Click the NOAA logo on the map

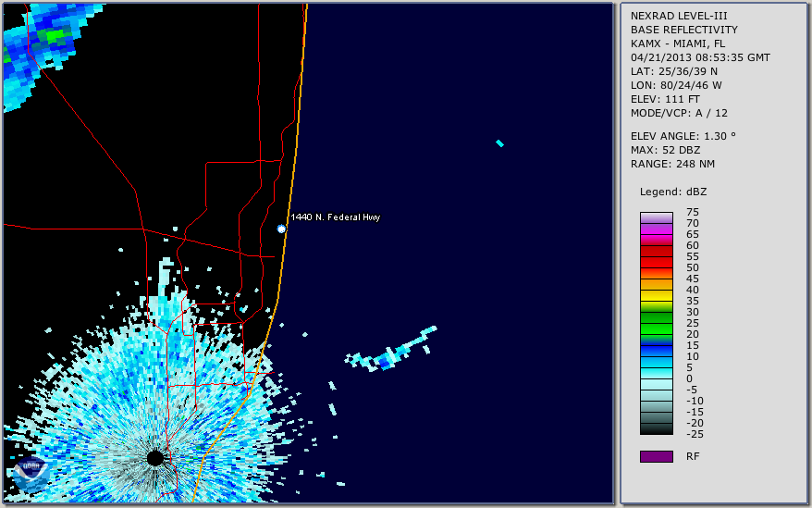31,474
